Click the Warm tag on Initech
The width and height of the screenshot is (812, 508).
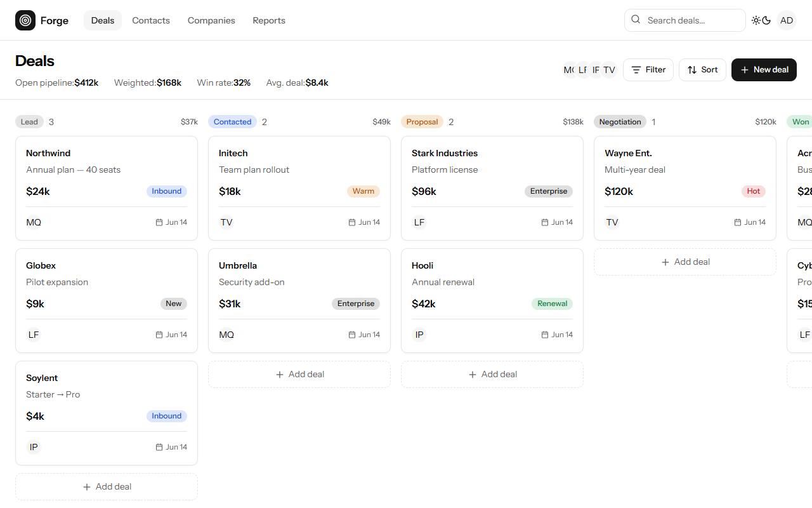click(x=363, y=191)
